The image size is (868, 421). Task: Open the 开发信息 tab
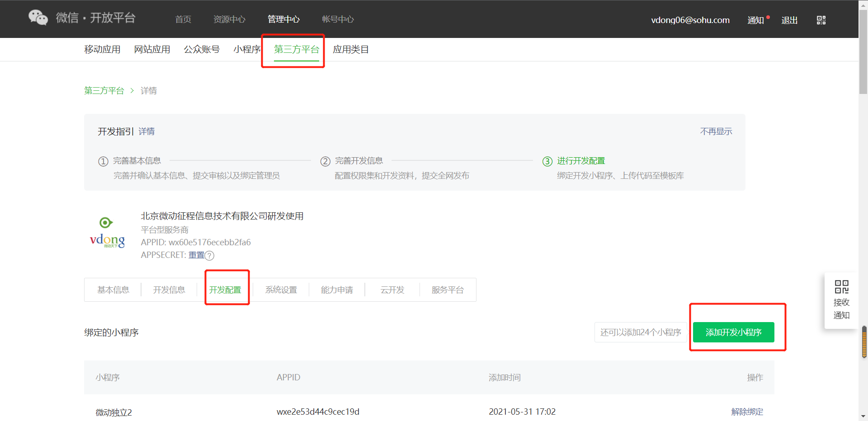(x=169, y=290)
